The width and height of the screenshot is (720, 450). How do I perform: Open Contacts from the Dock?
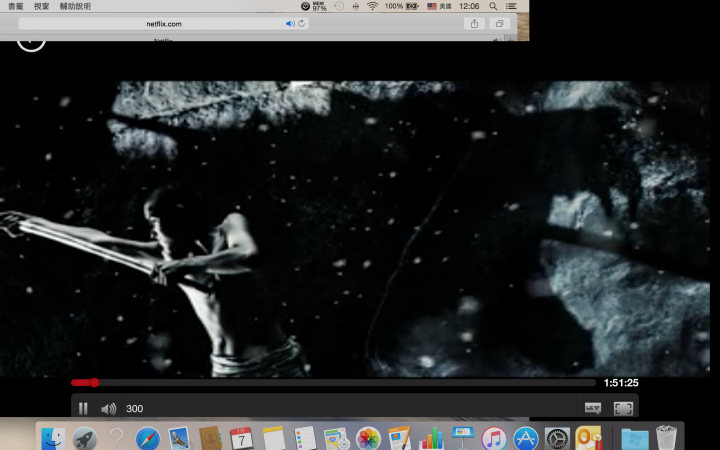tap(210, 439)
